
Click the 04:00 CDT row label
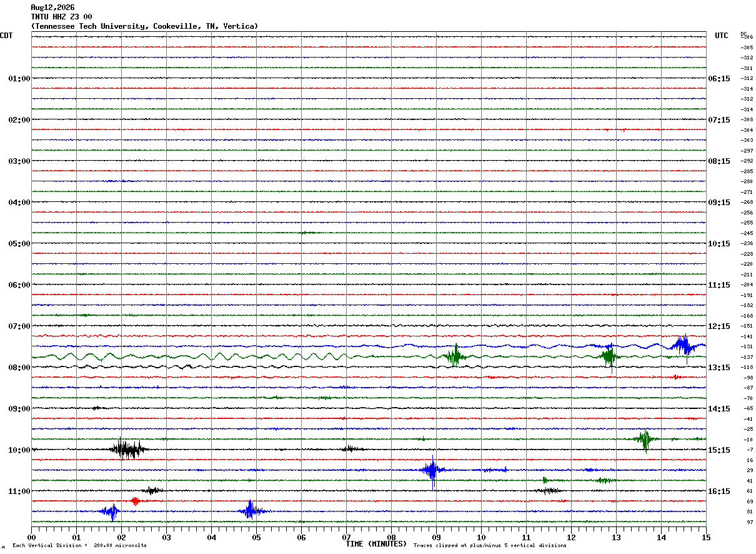click(x=19, y=203)
